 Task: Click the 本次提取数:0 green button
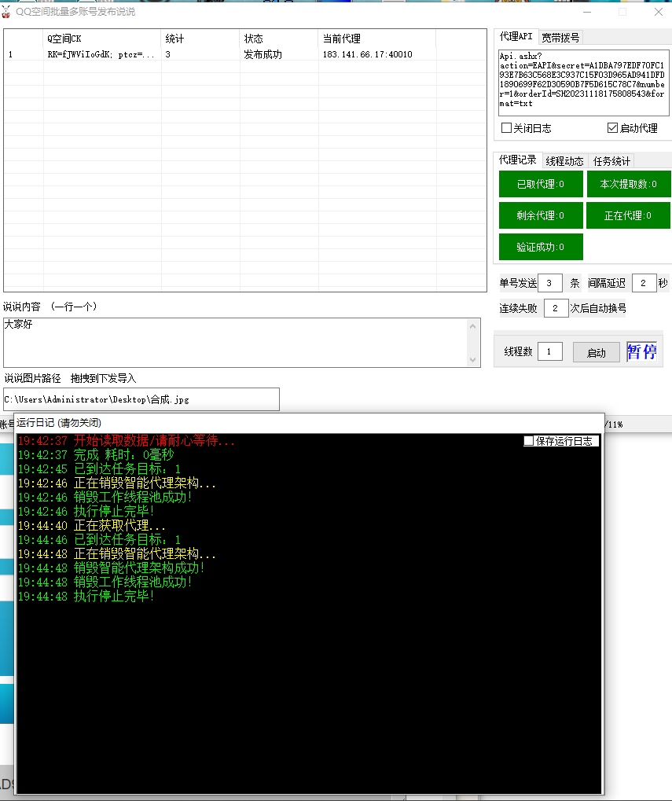tap(629, 184)
